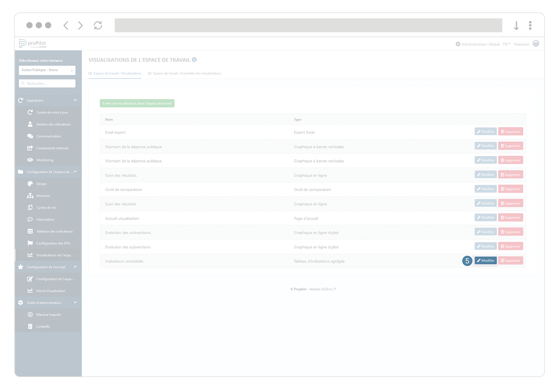559x392 pixels.
Task: Click the Structure hierarchy icon
Action: [30, 195]
